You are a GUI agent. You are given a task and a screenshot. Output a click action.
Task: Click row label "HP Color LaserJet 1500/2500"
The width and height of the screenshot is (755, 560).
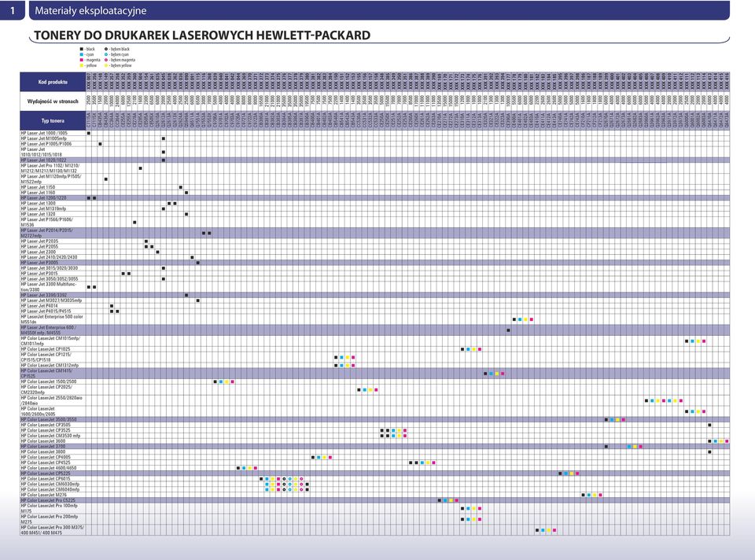click(49, 381)
